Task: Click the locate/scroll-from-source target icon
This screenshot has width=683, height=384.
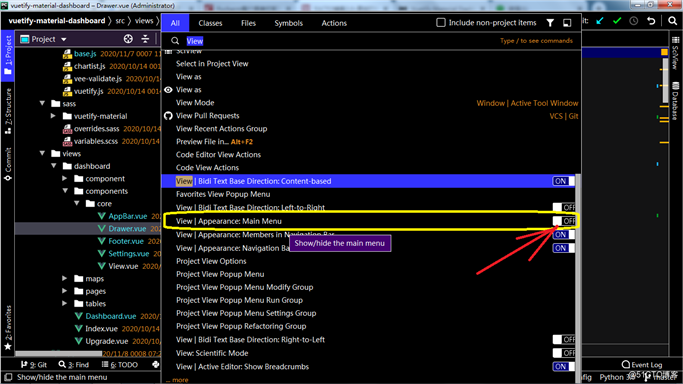Action: 128,39
